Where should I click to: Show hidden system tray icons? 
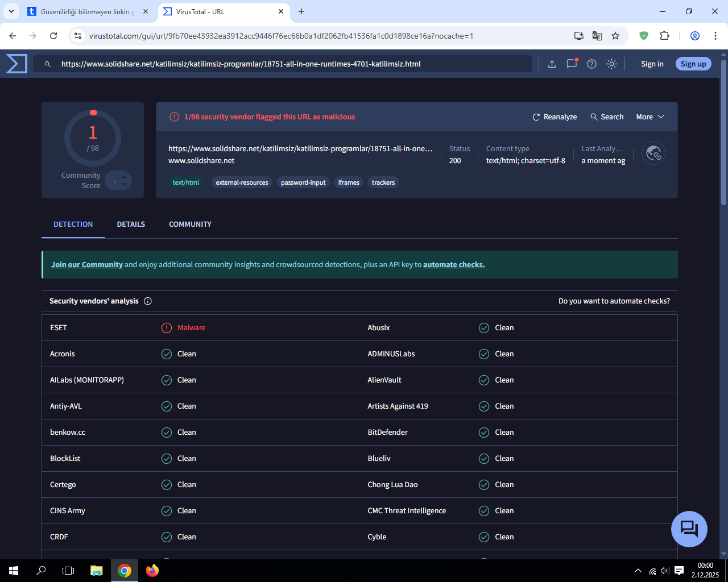pyautogui.click(x=638, y=571)
